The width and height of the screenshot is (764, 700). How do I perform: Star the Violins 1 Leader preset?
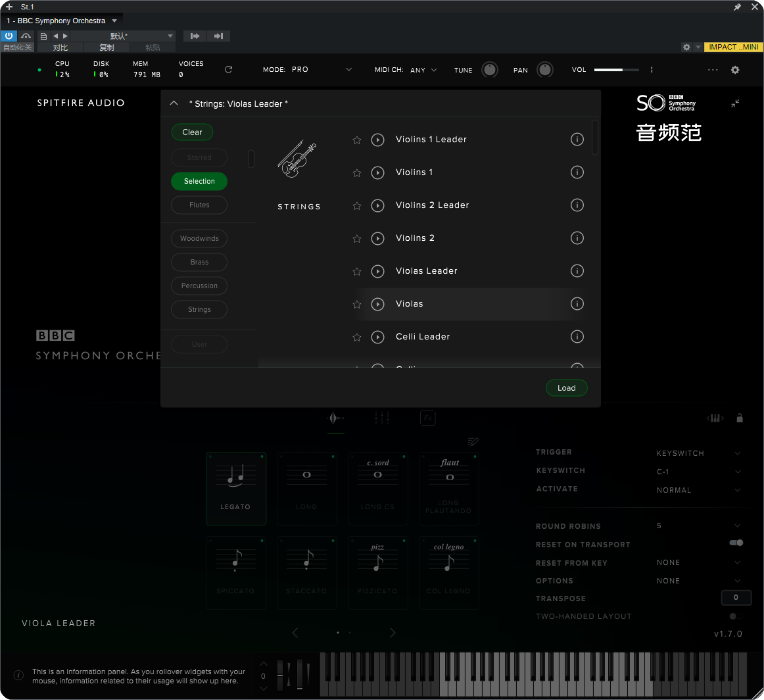pyautogui.click(x=357, y=140)
